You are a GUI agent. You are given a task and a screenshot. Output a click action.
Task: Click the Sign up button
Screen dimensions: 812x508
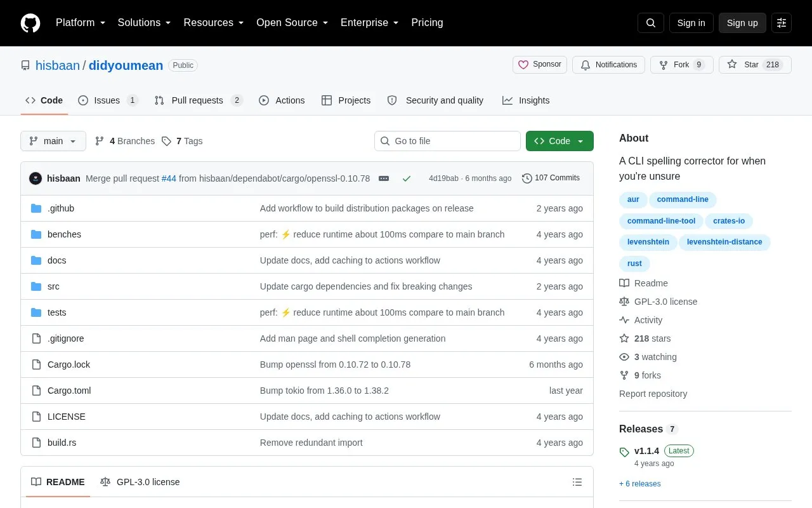coord(742,23)
